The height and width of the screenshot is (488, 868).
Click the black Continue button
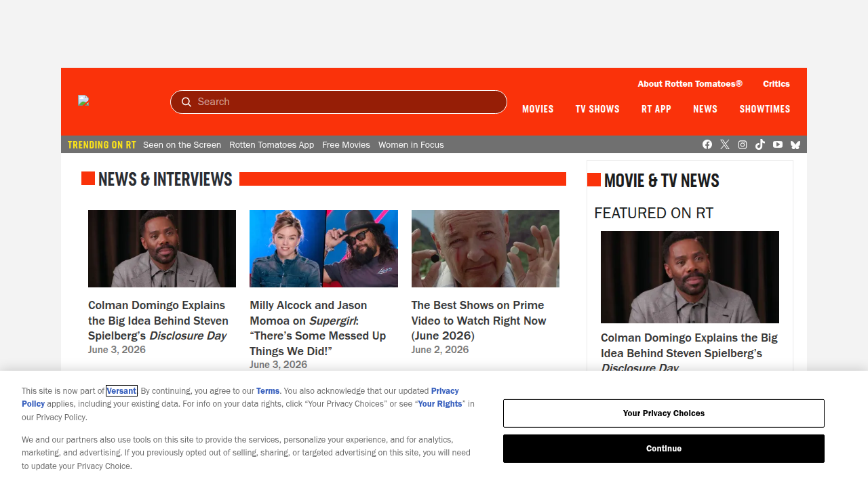pos(664,449)
